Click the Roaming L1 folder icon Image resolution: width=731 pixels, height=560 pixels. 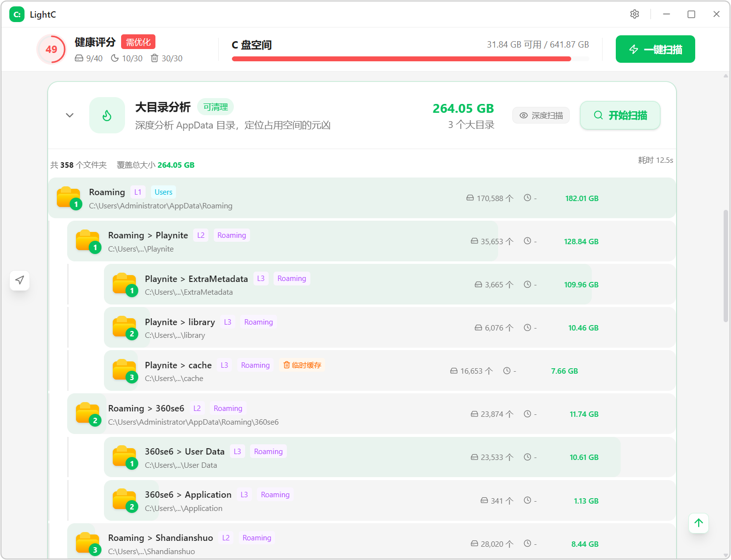[x=69, y=198]
